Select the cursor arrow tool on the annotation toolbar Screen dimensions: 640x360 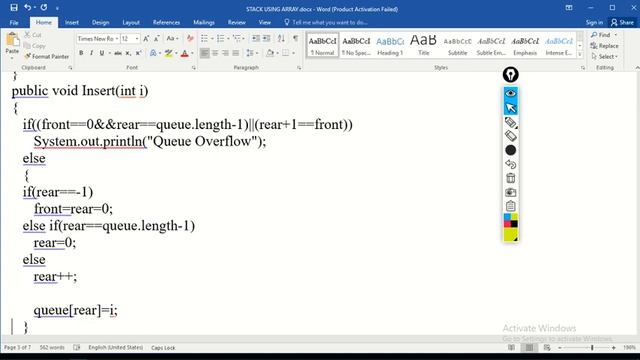511,108
